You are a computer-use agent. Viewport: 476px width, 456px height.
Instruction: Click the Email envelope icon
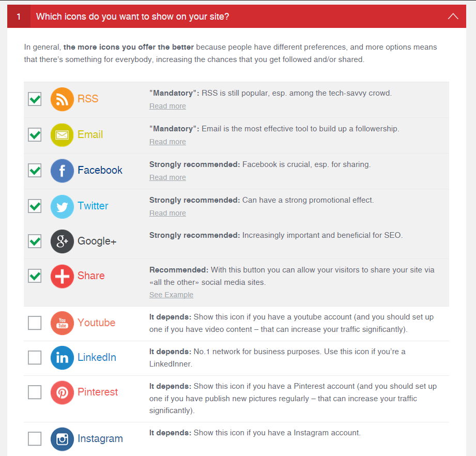coord(61,134)
